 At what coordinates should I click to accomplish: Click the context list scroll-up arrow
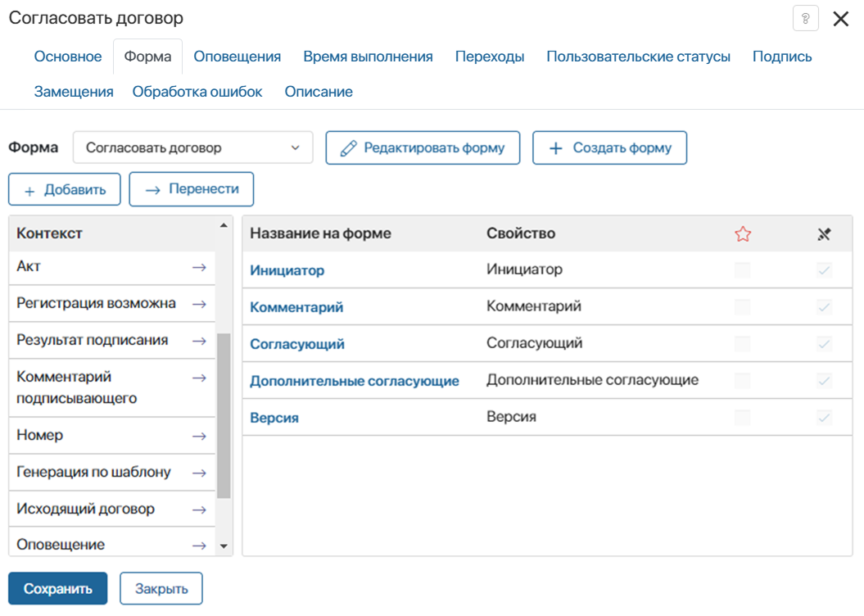pyautogui.click(x=224, y=225)
